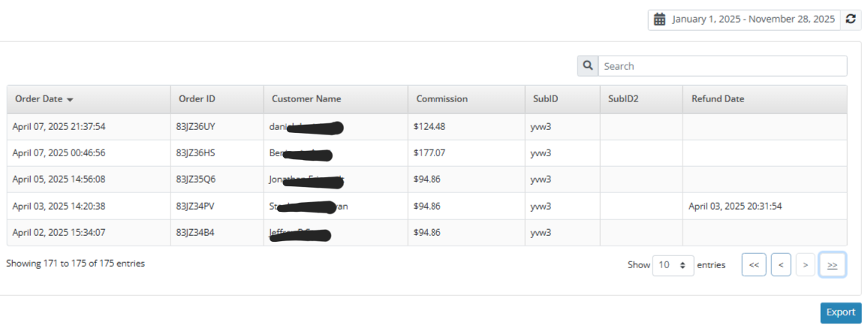Viewport: 868px width, 326px height.
Task: Export the commission table
Action: (840, 312)
